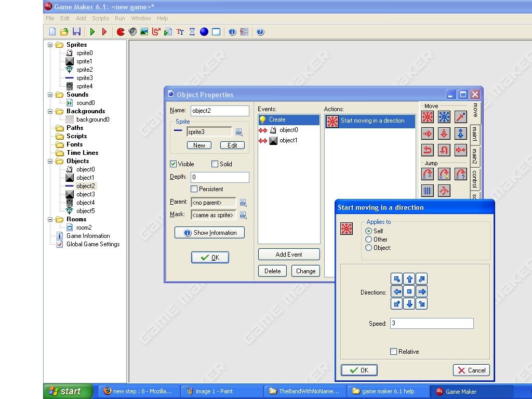Toggle the up arrow direction button
This screenshot has width=532, height=399.
point(409,279)
